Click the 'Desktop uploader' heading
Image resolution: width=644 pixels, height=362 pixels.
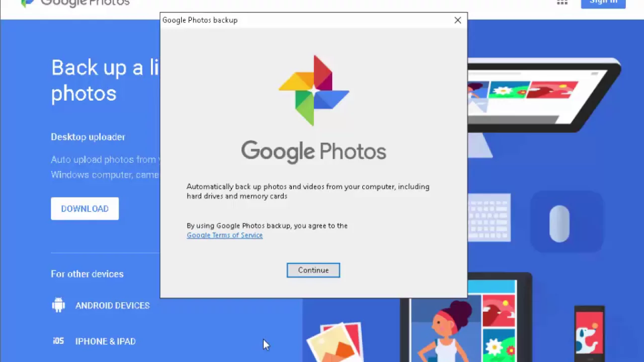point(88,137)
